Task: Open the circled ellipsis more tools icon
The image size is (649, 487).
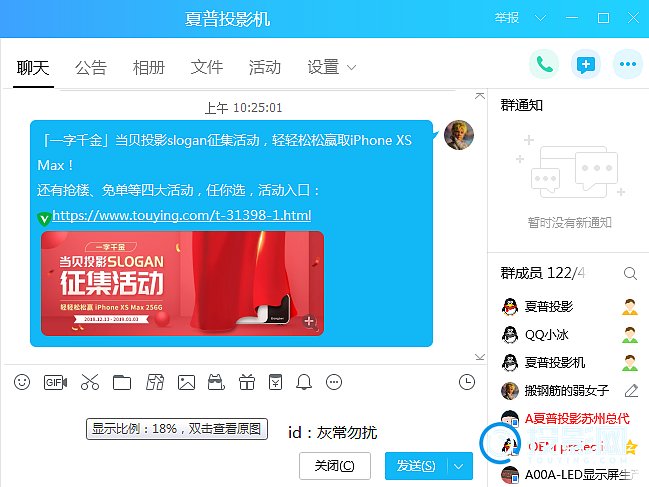Action: pos(334,382)
